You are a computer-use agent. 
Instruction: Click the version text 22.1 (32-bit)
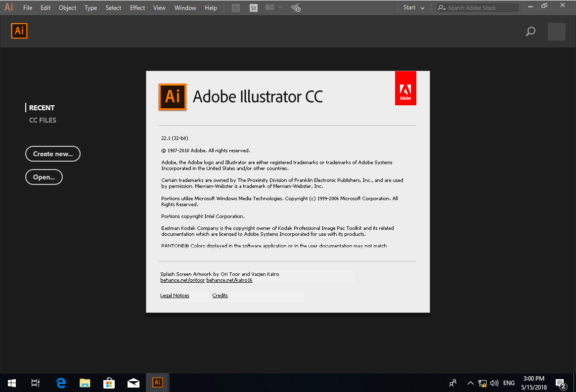(x=175, y=138)
